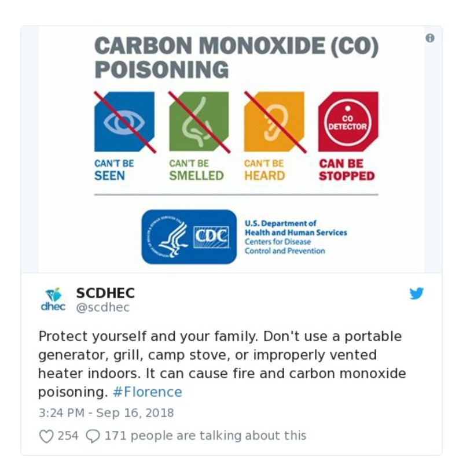
Task: Click the green crossed-out nose icon
Action: [199, 121]
